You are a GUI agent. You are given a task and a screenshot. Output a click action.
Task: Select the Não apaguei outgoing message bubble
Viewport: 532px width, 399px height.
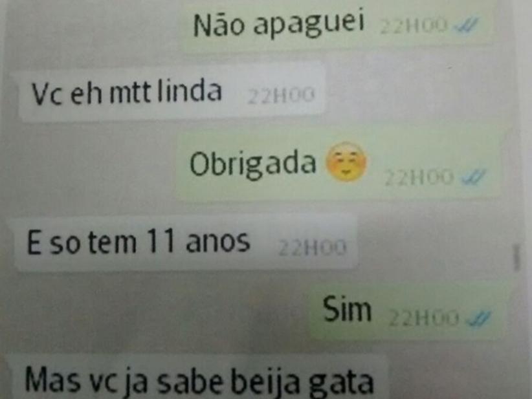tap(336, 24)
